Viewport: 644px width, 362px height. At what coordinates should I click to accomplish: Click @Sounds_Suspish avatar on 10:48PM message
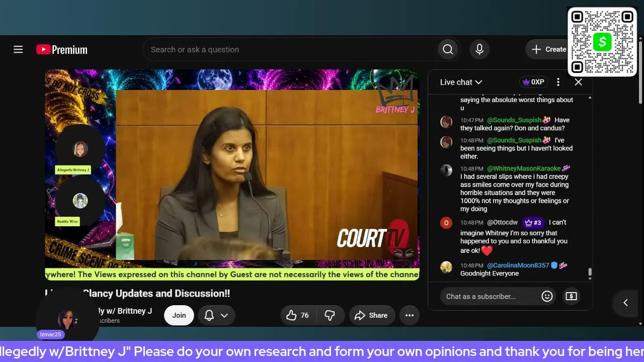click(446, 142)
